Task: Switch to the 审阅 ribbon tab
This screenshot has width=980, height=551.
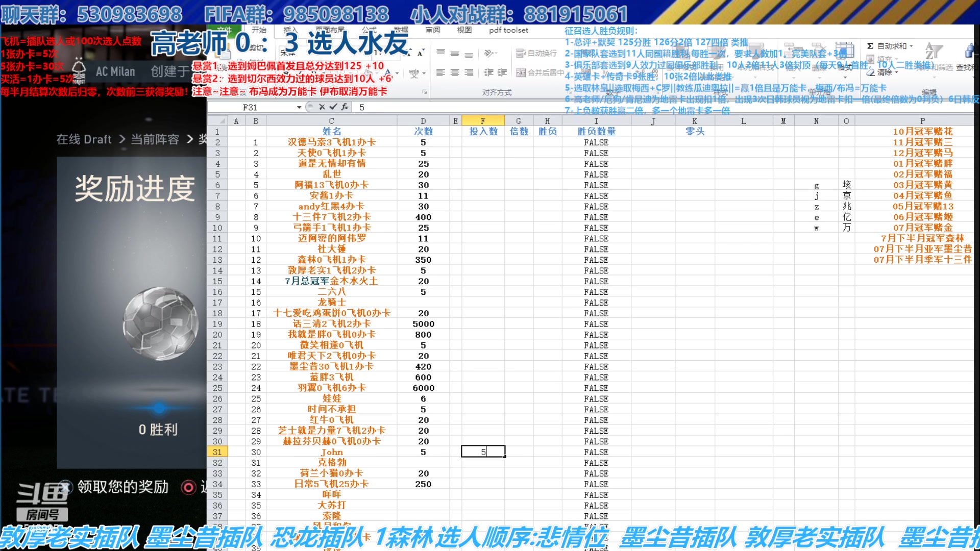Action: [x=433, y=30]
